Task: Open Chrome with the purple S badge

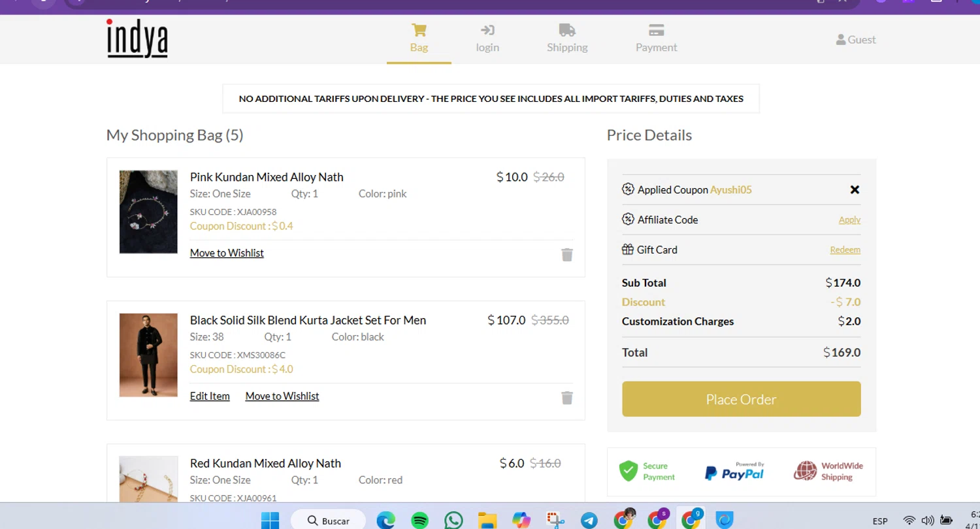Action: [x=657, y=520]
